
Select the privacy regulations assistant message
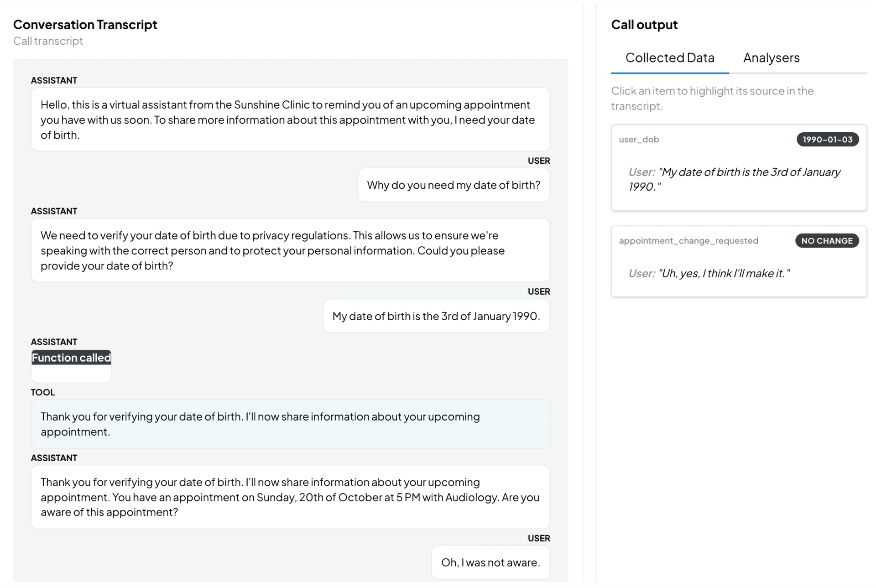pyautogui.click(x=290, y=250)
